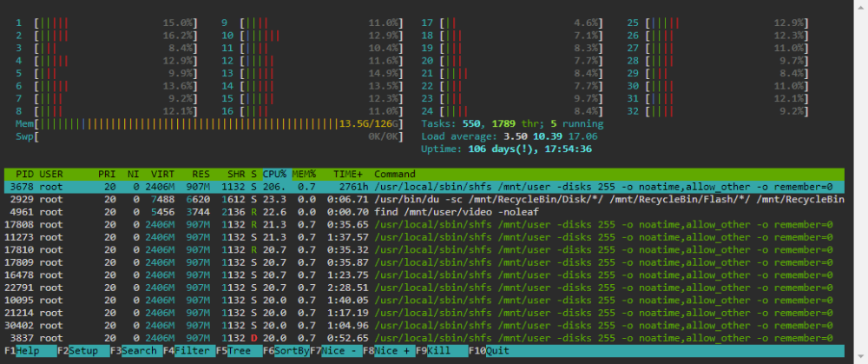
Task: Click the 2:28.51 TIME+ value
Action: (x=348, y=288)
